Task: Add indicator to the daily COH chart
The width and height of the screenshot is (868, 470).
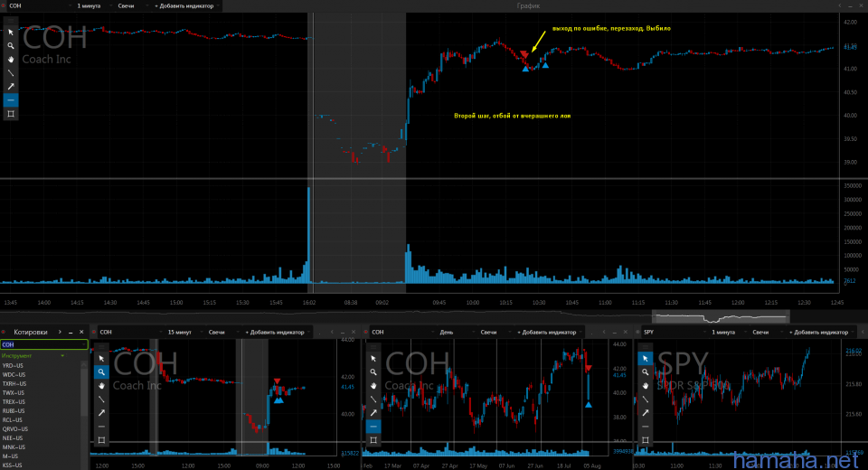Action: click(548, 332)
